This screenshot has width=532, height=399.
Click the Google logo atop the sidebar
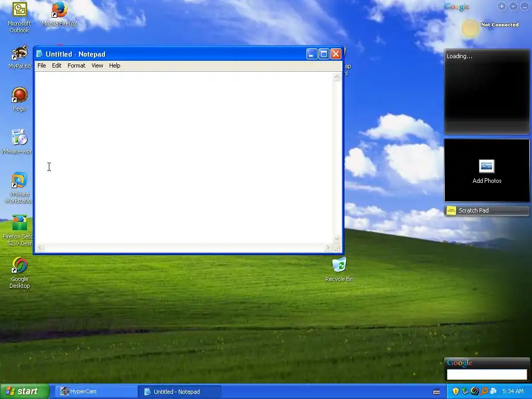click(x=457, y=7)
